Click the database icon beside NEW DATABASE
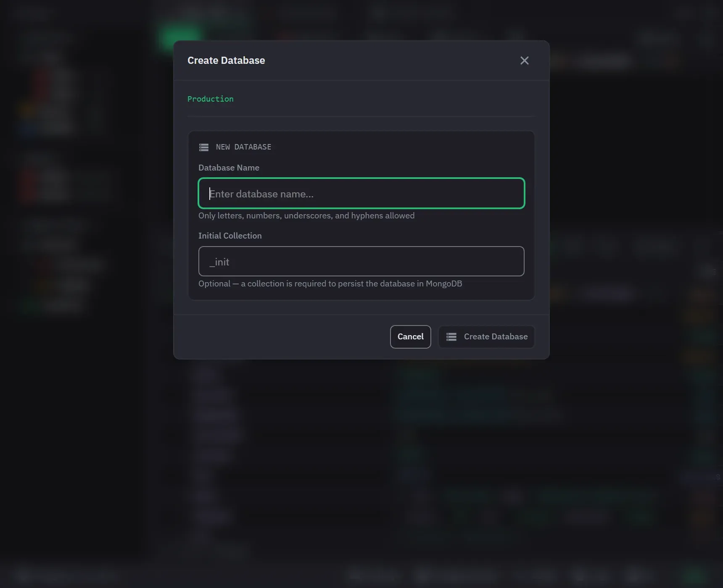 (x=204, y=147)
